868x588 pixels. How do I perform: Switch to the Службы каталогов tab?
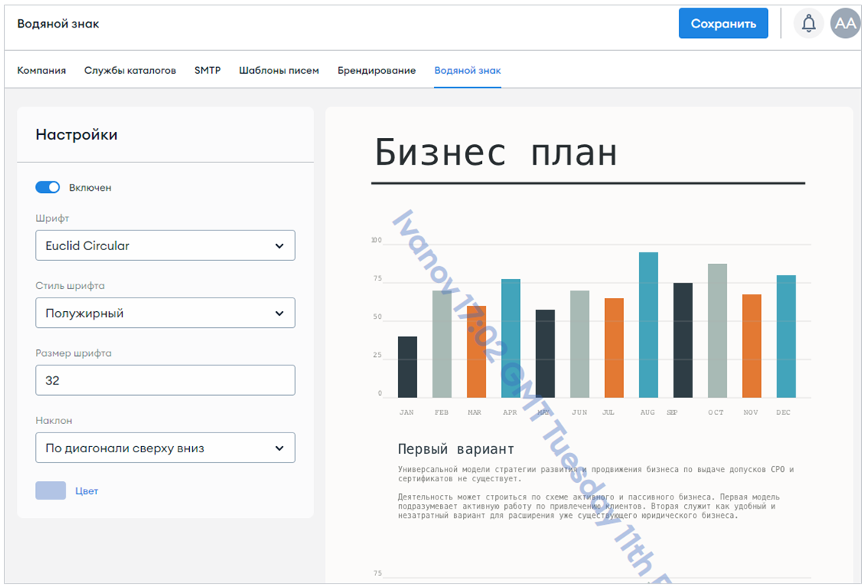tap(130, 70)
